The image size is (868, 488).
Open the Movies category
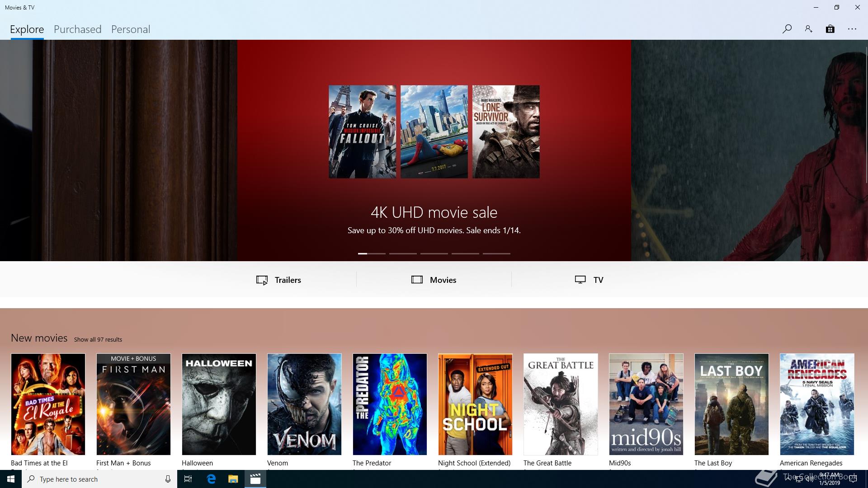(x=434, y=280)
